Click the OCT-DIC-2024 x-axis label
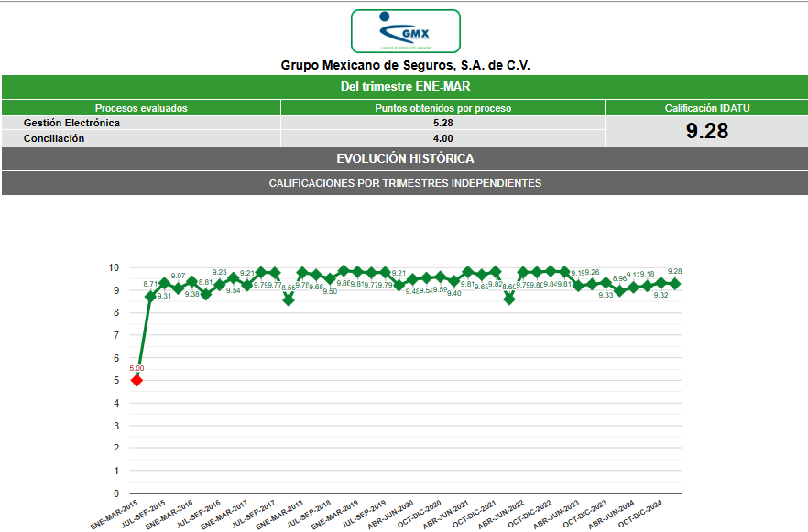This screenshot has height=532, width=808. coord(640,514)
